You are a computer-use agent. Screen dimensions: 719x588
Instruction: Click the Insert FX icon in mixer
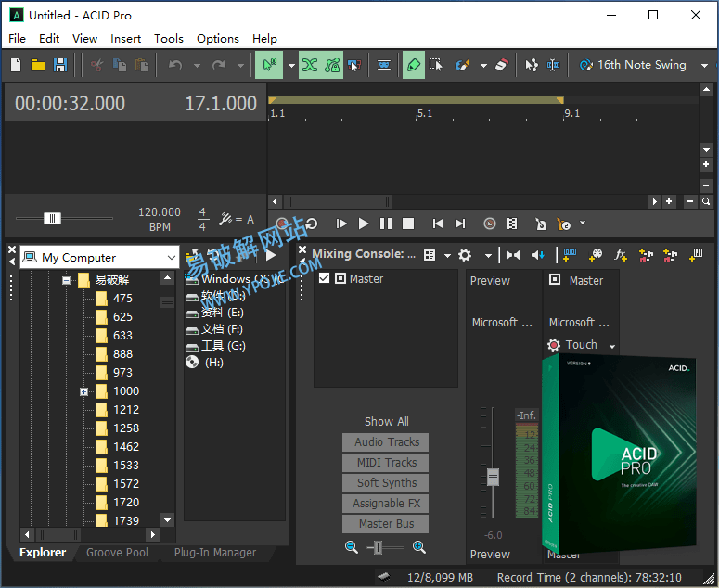[x=621, y=254]
